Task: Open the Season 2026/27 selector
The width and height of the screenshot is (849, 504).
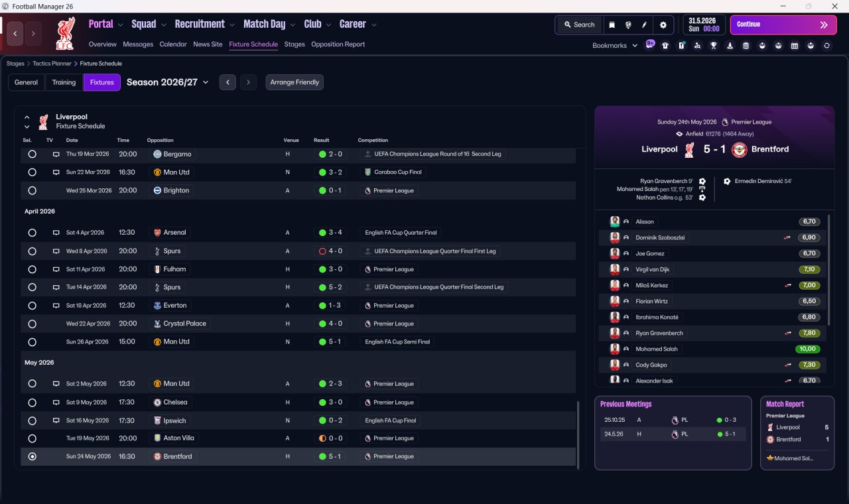Action: (168, 82)
